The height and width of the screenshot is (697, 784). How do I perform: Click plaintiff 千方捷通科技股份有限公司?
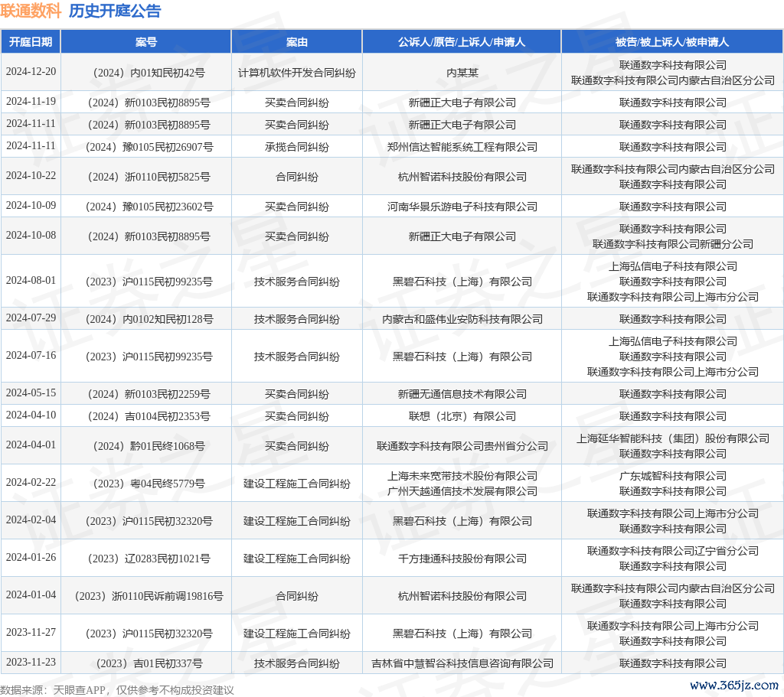click(462, 558)
